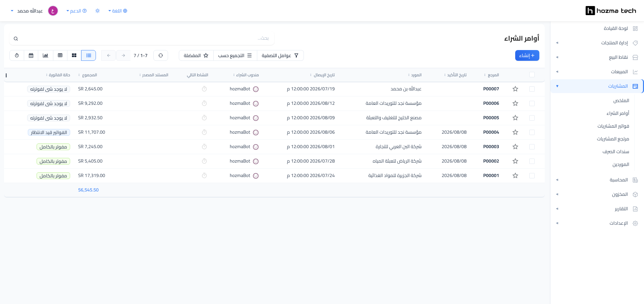The height and width of the screenshot is (304, 644).
Task: Open المفضلة favorites dropdown
Action: [x=196, y=55]
